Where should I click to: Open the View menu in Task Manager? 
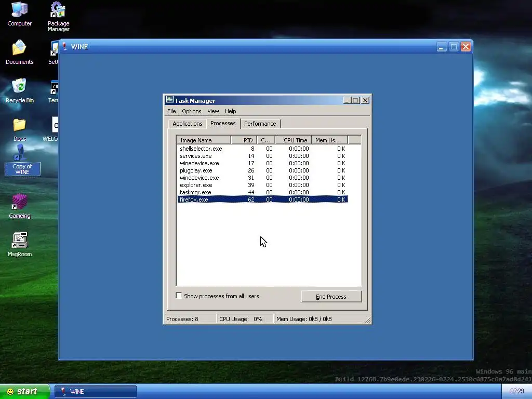(x=213, y=111)
